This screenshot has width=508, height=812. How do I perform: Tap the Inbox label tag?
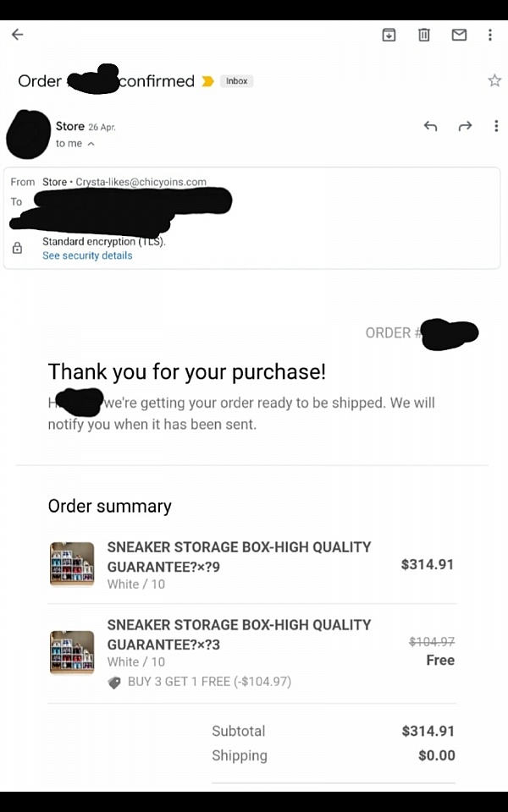(x=236, y=81)
